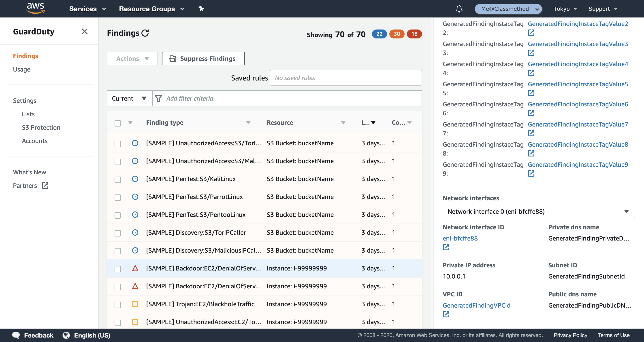Open S3 Protection settings

tap(41, 127)
